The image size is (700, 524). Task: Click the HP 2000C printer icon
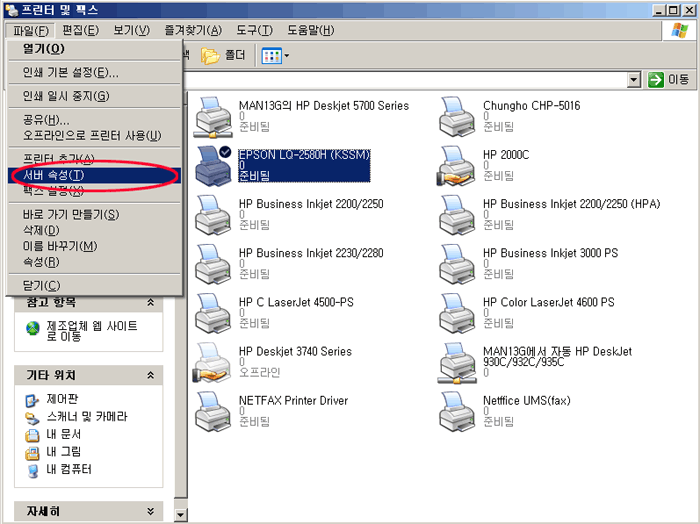(x=460, y=167)
